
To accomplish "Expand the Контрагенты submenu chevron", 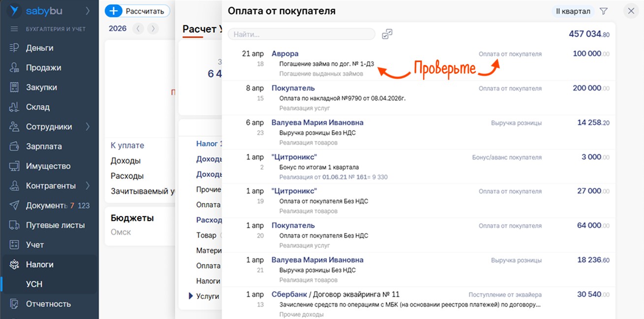I will point(88,186).
